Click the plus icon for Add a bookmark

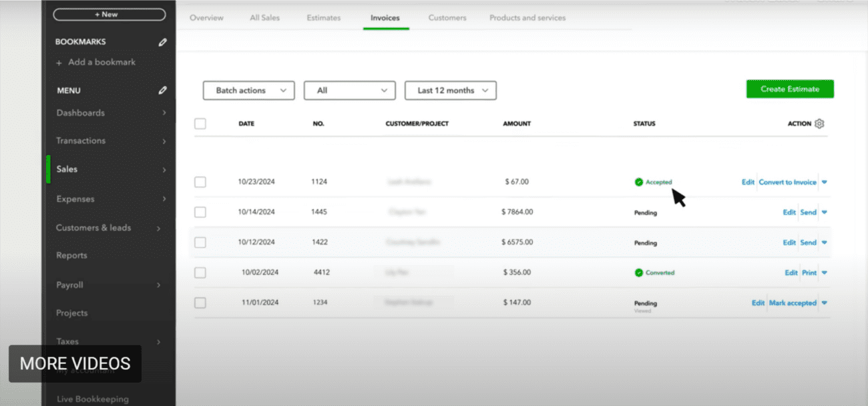(x=59, y=63)
